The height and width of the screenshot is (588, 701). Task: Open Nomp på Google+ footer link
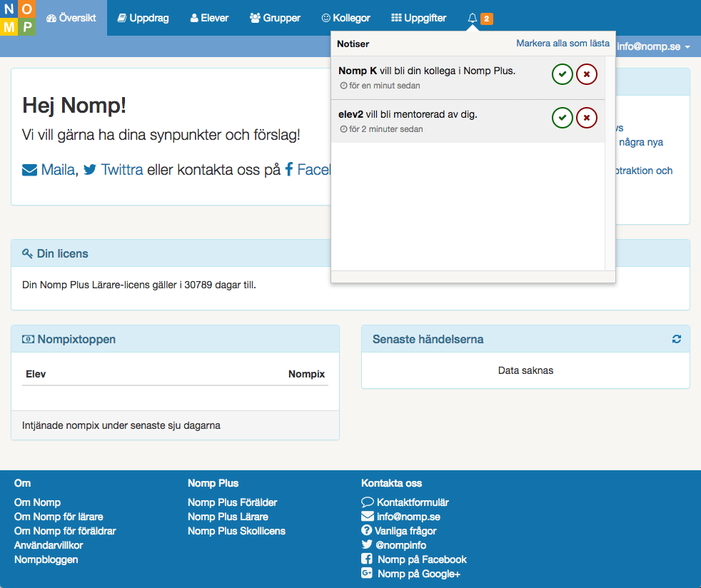[x=411, y=574]
